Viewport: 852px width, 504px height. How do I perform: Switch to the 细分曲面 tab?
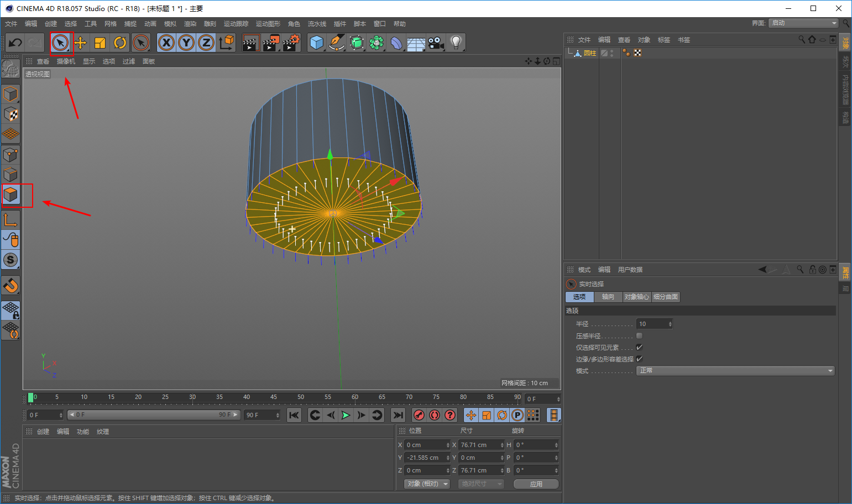coord(666,297)
